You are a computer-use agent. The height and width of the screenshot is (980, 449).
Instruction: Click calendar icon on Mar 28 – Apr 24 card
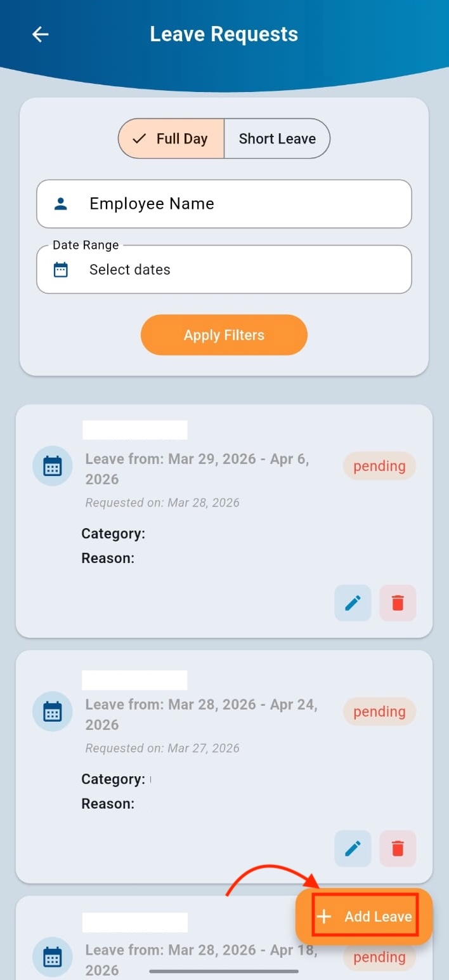click(53, 712)
